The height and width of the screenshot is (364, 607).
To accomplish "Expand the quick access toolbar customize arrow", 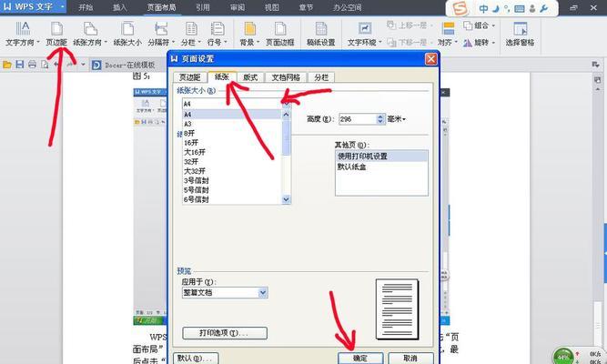I will pos(83,65).
